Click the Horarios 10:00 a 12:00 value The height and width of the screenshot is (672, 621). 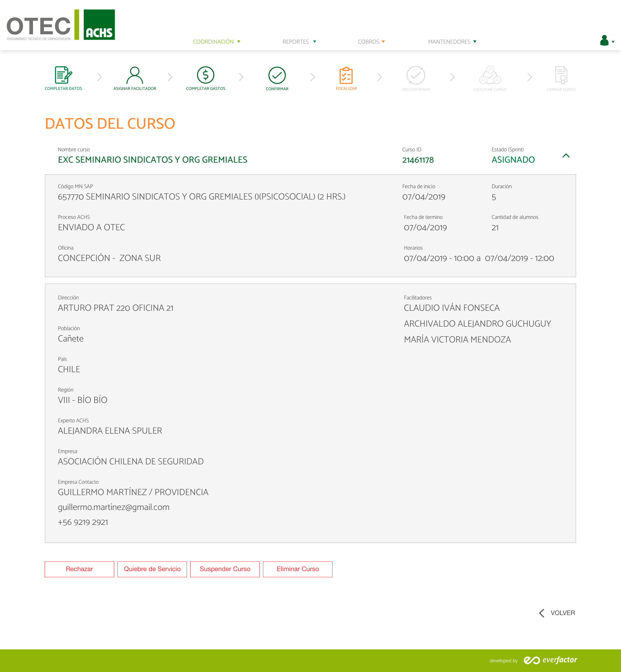[479, 258]
